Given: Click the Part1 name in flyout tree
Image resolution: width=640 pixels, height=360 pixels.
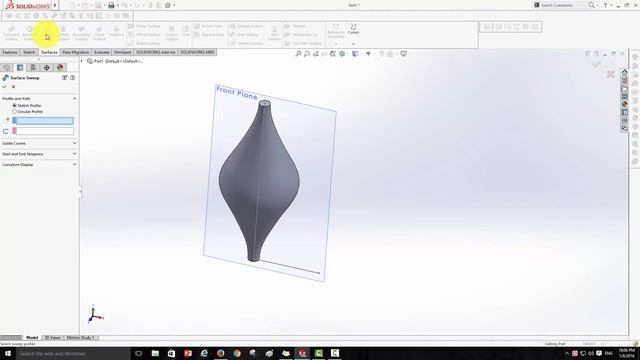Looking at the screenshot, I should (x=118, y=61).
